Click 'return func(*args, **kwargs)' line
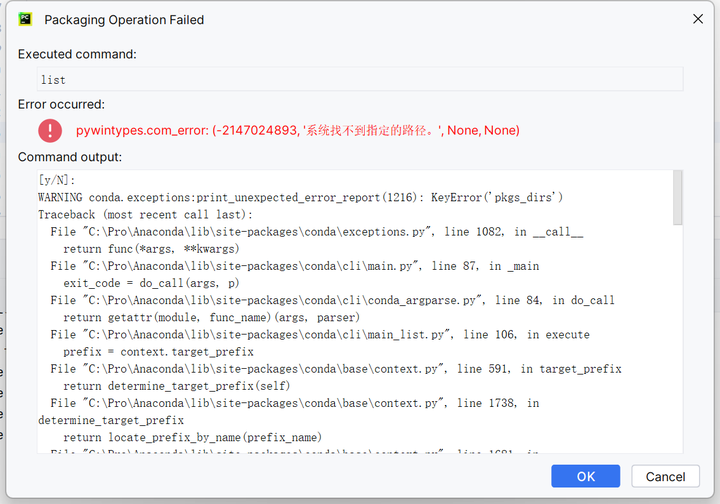 pos(151,249)
